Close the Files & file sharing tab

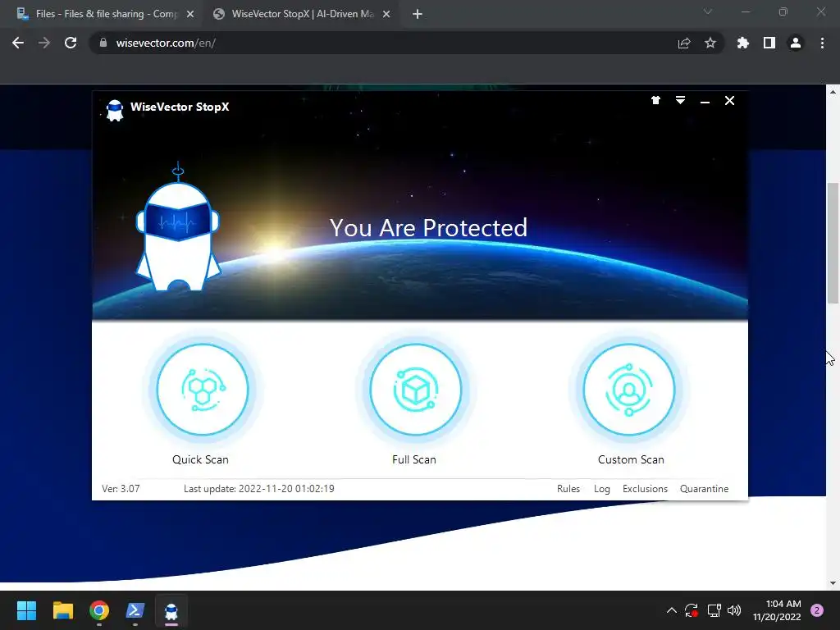tap(190, 15)
